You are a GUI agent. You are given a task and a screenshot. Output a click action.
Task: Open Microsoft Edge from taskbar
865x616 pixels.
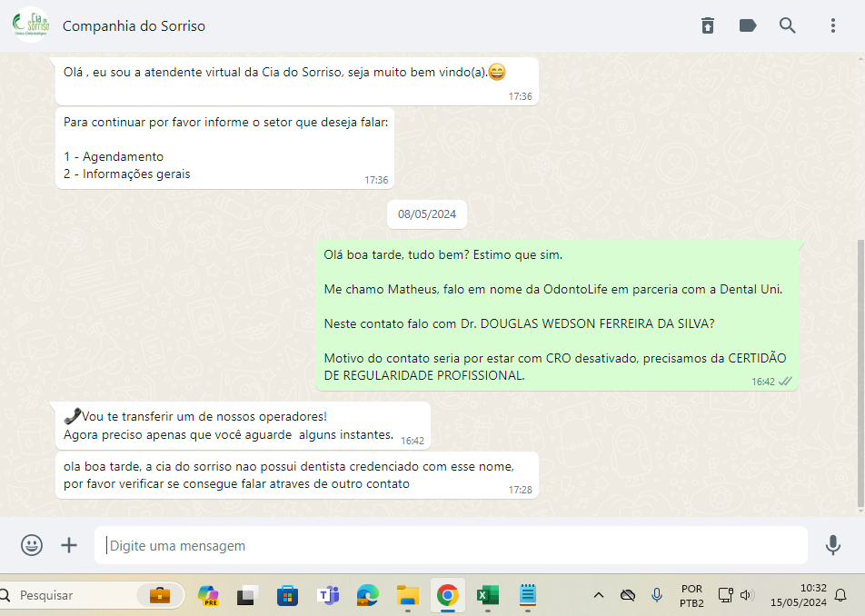tap(367, 595)
